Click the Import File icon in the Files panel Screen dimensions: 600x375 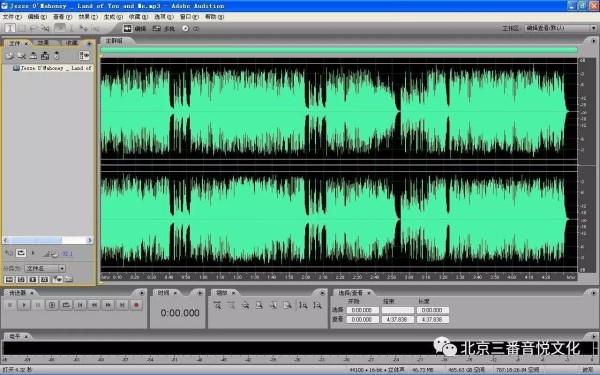(9, 56)
